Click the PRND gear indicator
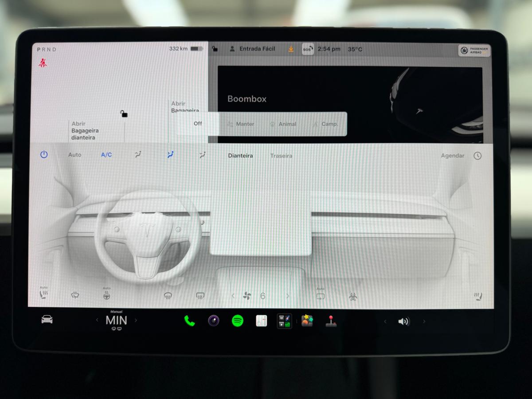Screen dimensions: 532x399 47,50
